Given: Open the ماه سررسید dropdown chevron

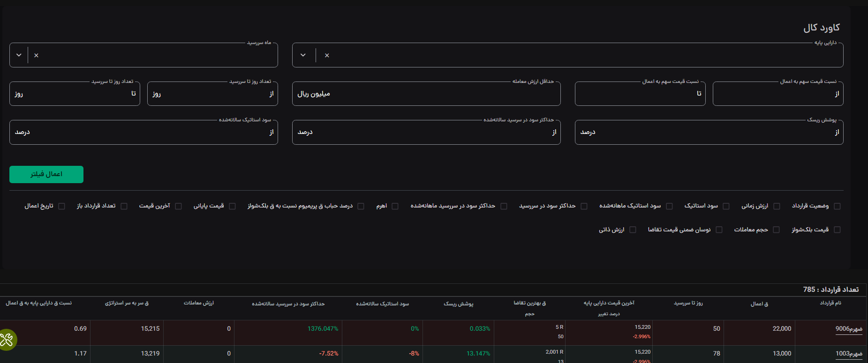Looking at the screenshot, I should coord(19,55).
